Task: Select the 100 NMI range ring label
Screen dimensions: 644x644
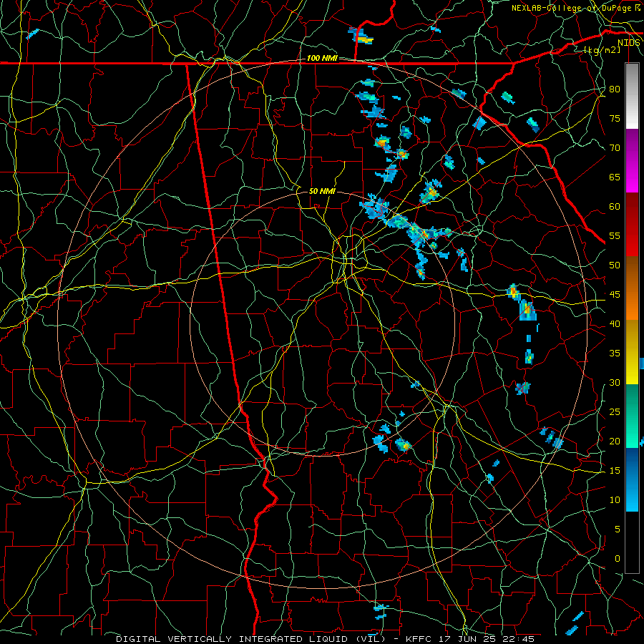Action: click(x=322, y=59)
